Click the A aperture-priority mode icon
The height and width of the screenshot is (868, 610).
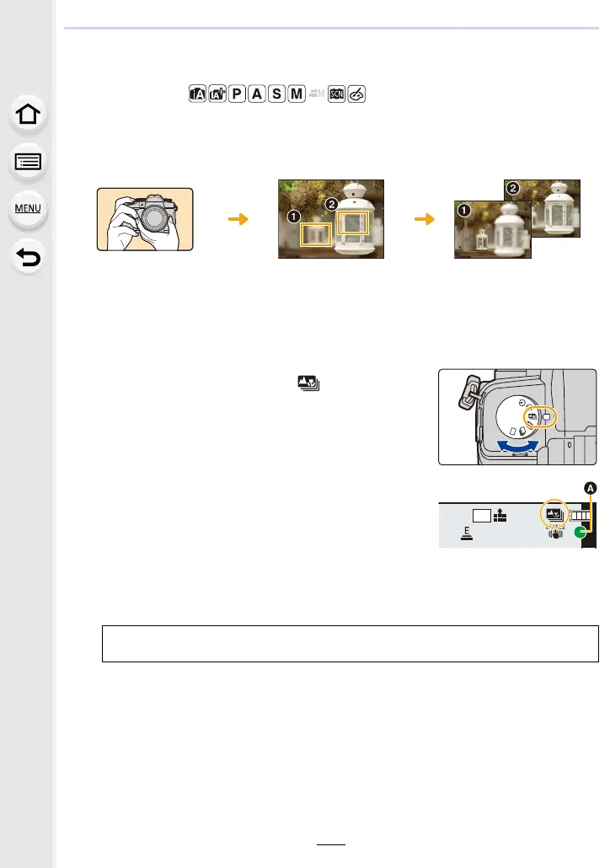257,94
